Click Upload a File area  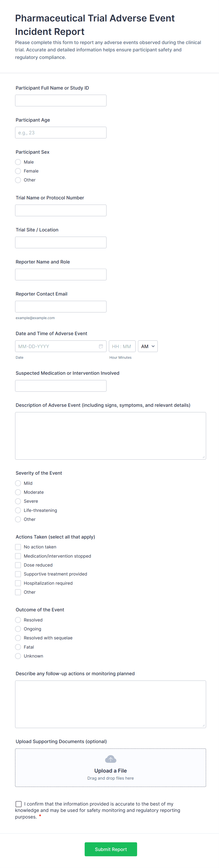[110, 771]
